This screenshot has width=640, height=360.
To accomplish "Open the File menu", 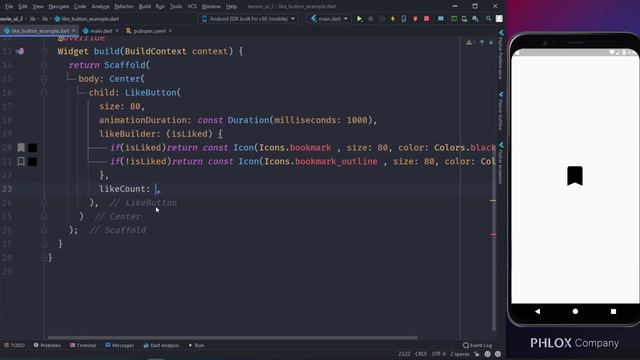I will [9, 7].
